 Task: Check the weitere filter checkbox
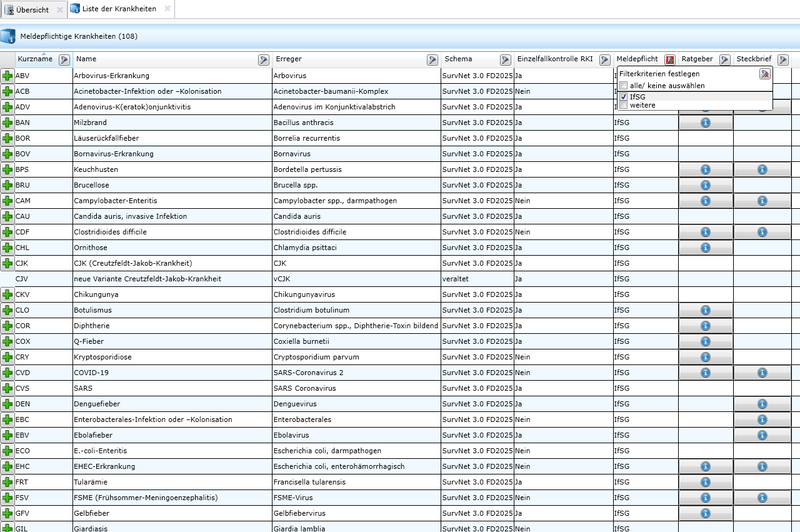click(x=623, y=105)
